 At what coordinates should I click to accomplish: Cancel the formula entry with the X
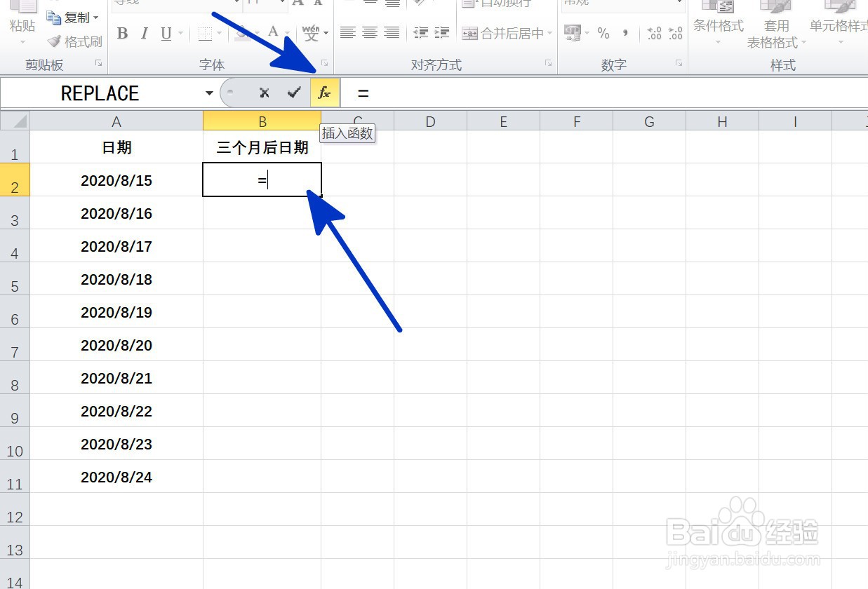click(264, 93)
